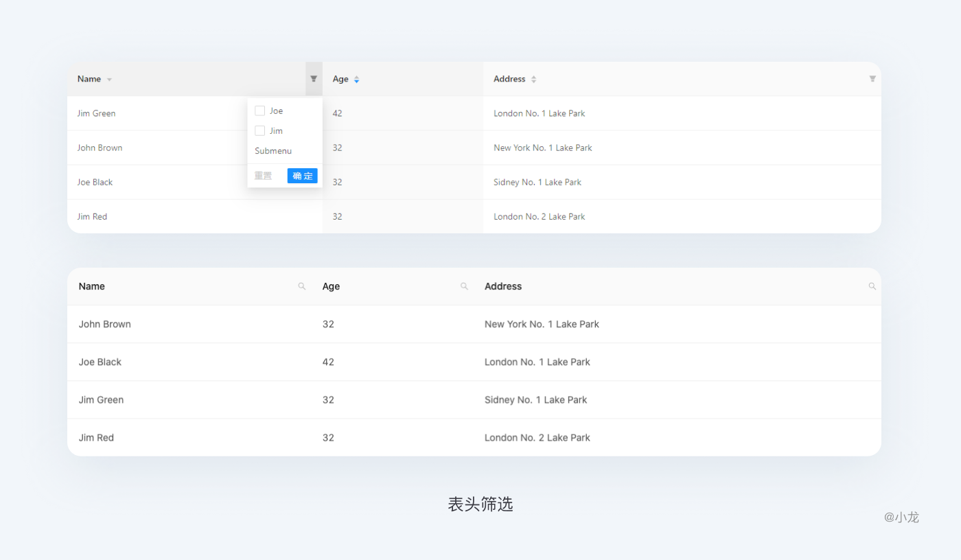The height and width of the screenshot is (560, 961).
Task: Click the upper Address column header
Action: pyautogui.click(x=509, y=79)
